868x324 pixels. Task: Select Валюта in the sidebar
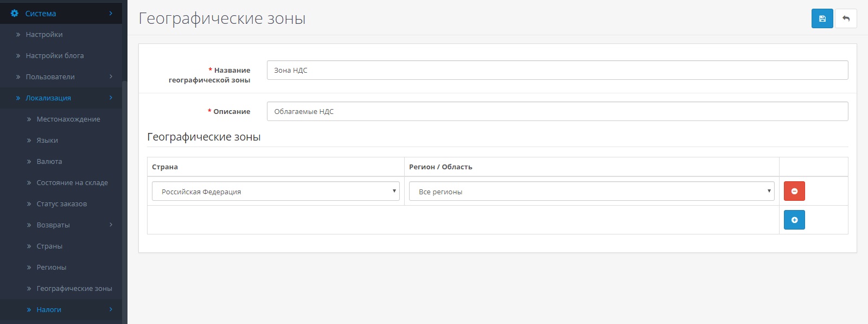(x=49, y=161)
